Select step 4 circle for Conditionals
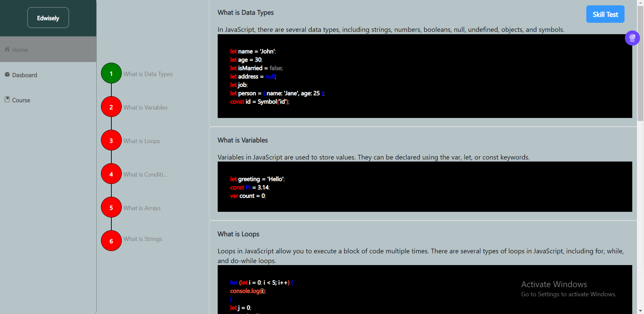The image size is (644, 314). pyautogui.click(x=111, y=174)
